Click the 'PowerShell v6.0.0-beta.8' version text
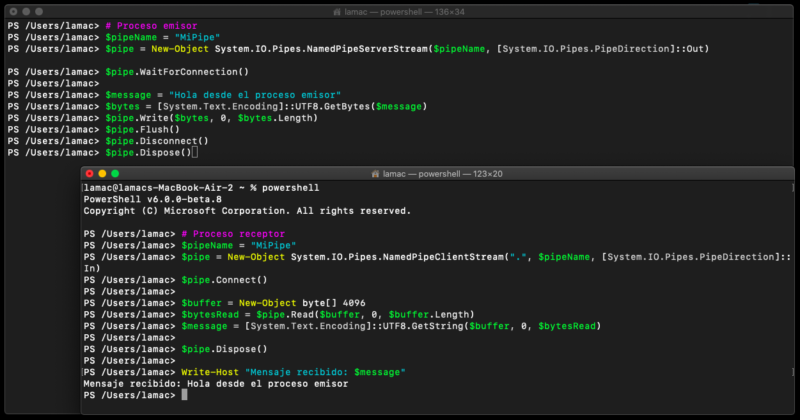Image resolution: width=800 pixels, height=420 pixels. click(x=153, y=200)
